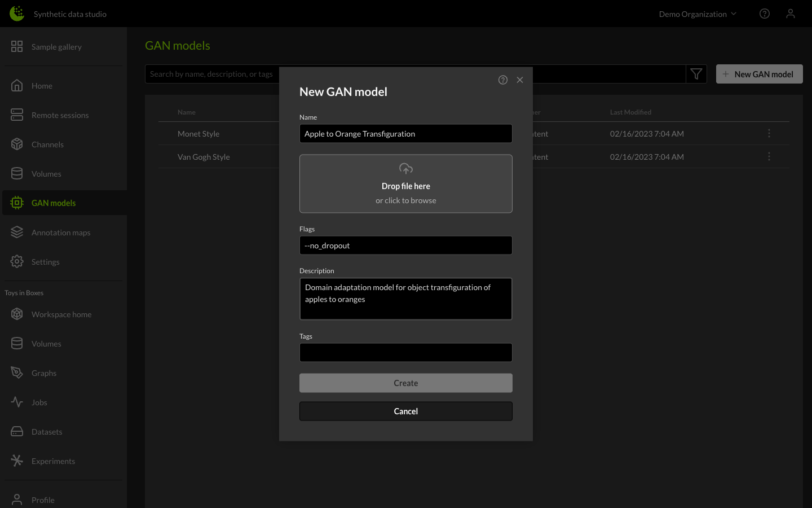Open the Demo Organization dropdown
This screenshot has height=508, width=812.
(697, 14)
